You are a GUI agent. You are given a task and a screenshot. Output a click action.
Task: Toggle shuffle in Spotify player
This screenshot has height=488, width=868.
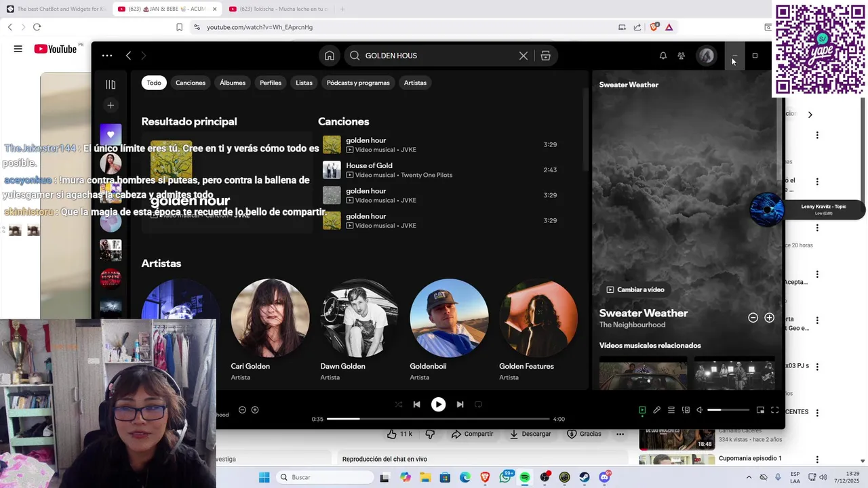pyautogui.click(x=398, y=405)
